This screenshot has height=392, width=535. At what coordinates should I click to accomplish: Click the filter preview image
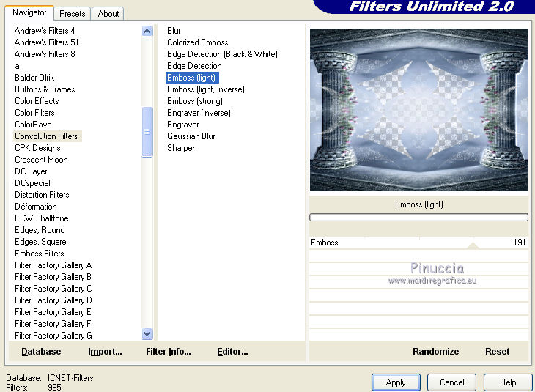[418, 110]
